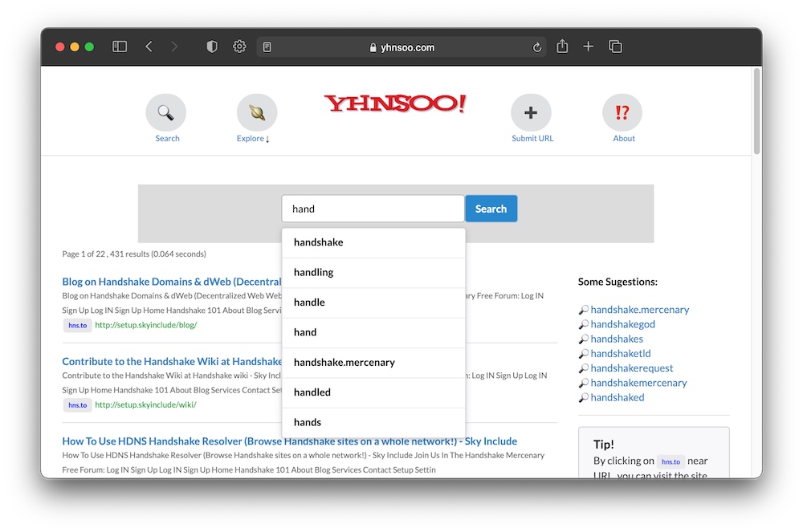The width and height of the screenshot is (803, 532).
Task: Reload the page using refresh icon
Action: pyautogui.click(x=537, y=47)
